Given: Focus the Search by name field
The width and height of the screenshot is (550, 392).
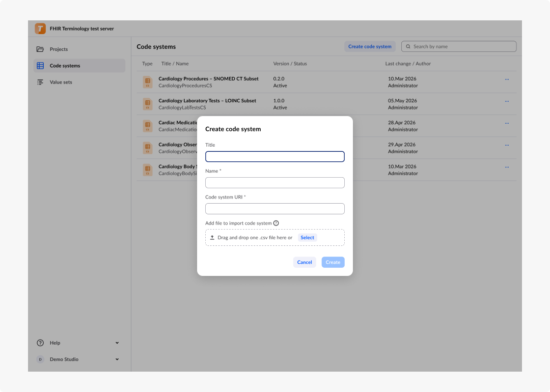Looking at the screenshot, I should tap(459, 46).
